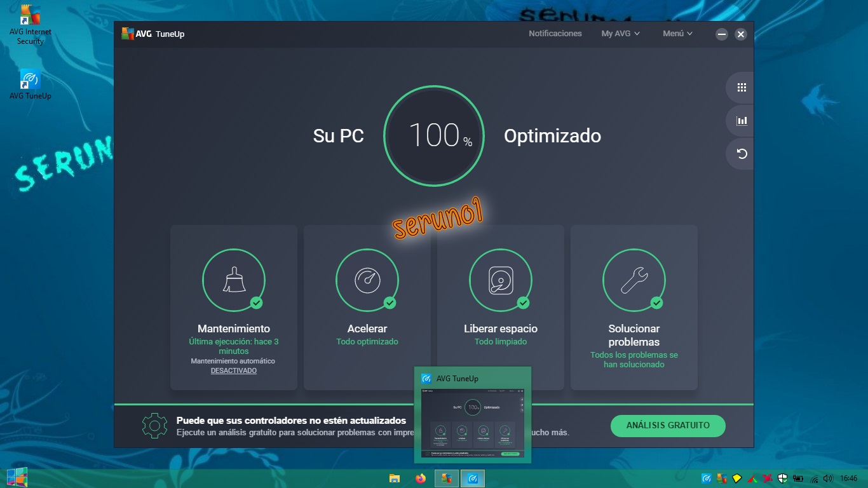
Task: Click 'Todos los problemas se han solucionado' text
Action: pyautogui.click(x=634, y=360)
